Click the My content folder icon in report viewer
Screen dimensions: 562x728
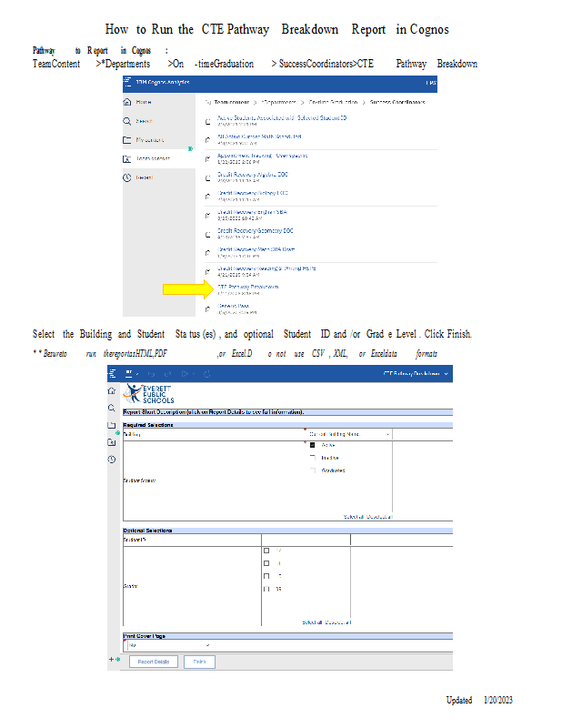pyautogui.click(x=111, y=425)
